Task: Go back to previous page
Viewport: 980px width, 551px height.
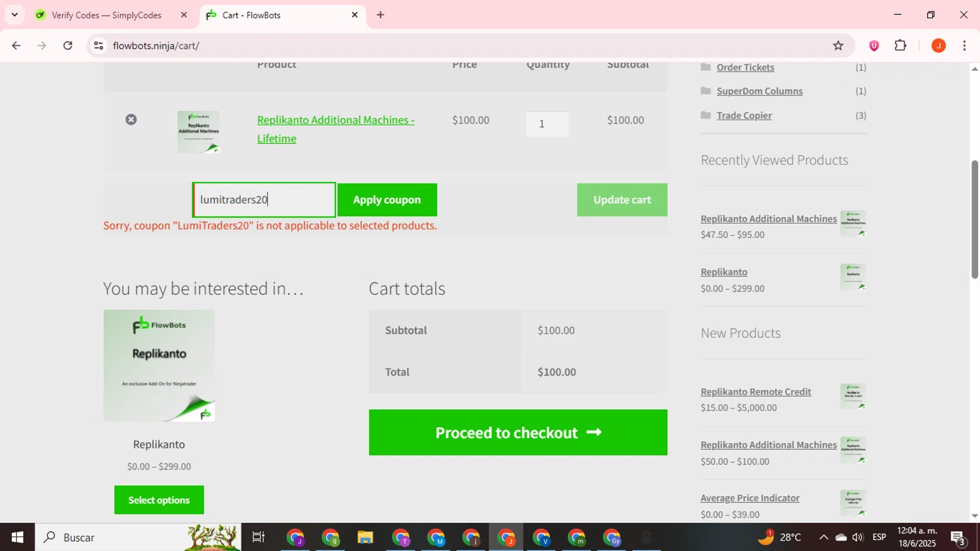Action: click(16, 46)
